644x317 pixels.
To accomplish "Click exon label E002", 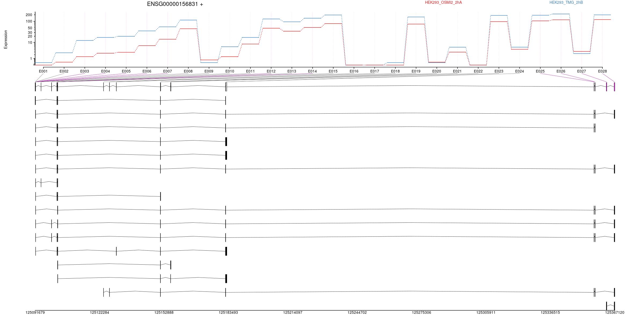I will coord(64,71).
